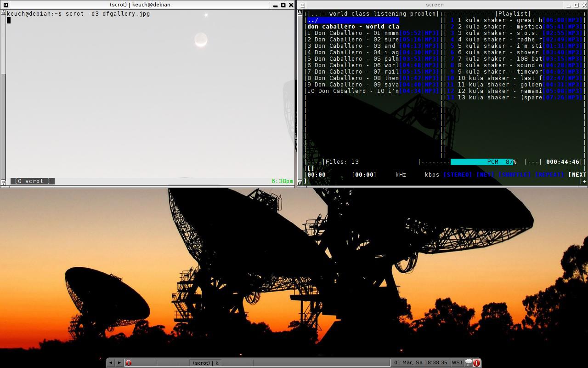
Task: Click previous workspace arrow in the taskbar
Action: tap(111, 362)
